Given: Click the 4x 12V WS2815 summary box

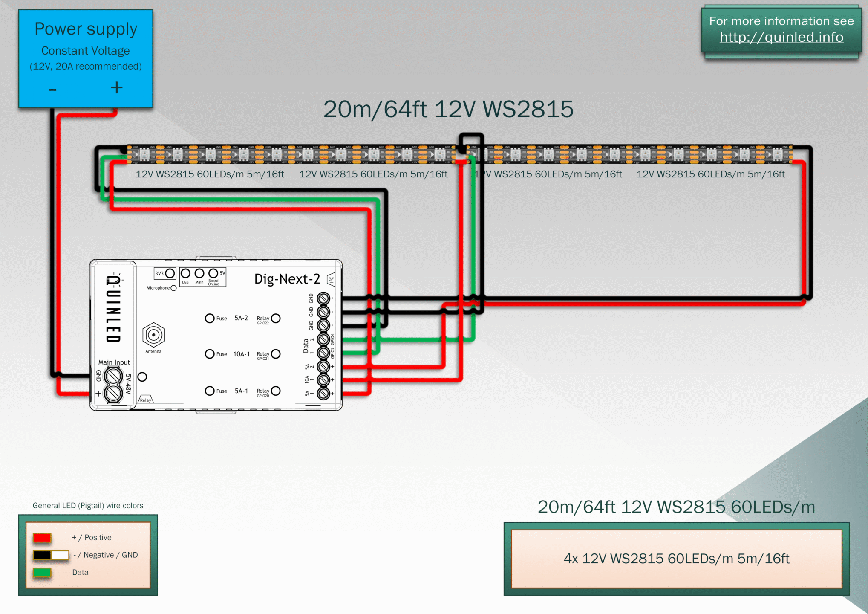Looking at the screenshot, I should coord(676,559).
